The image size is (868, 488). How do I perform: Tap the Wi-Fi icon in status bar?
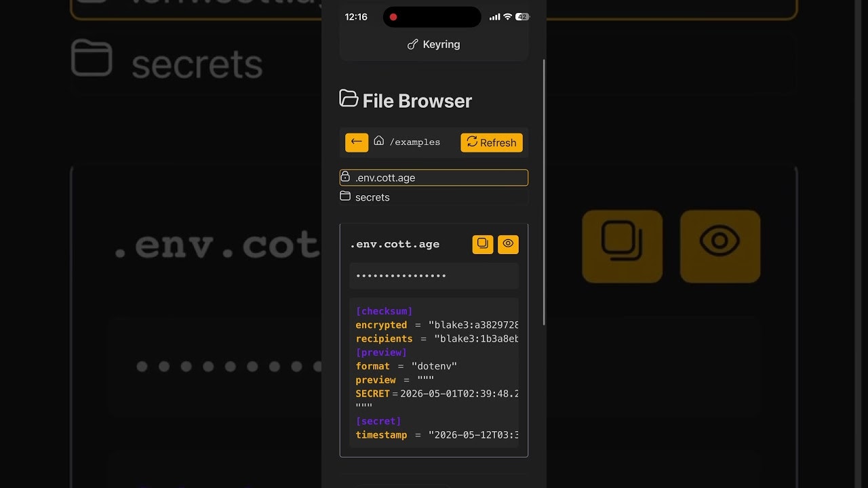(x=507, y=17)
